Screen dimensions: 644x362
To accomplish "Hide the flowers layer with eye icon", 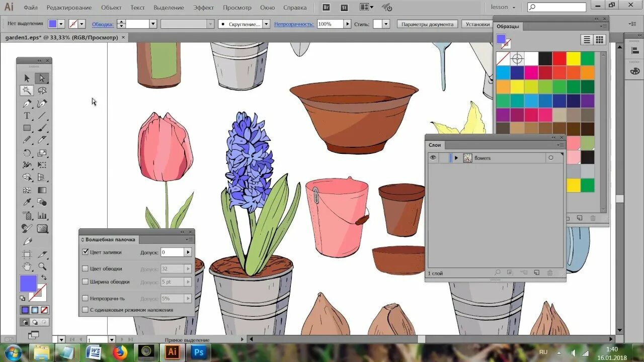I will pyautogui.click(x=433, y=158).
